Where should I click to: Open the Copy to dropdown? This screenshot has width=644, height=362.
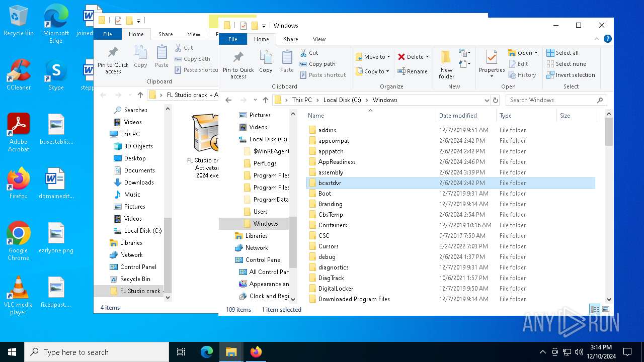point(372,71)
